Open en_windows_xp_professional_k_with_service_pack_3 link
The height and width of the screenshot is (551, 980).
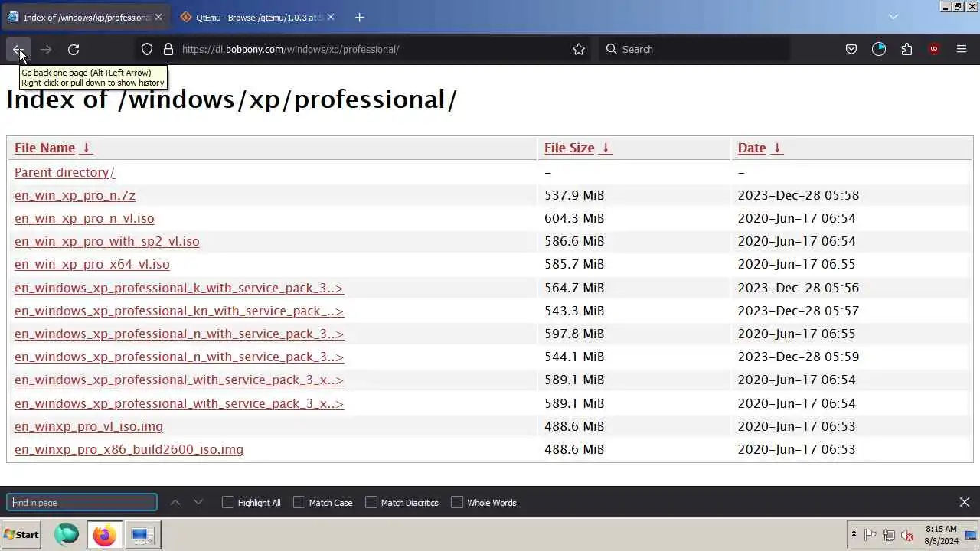[x=179, y=288]
